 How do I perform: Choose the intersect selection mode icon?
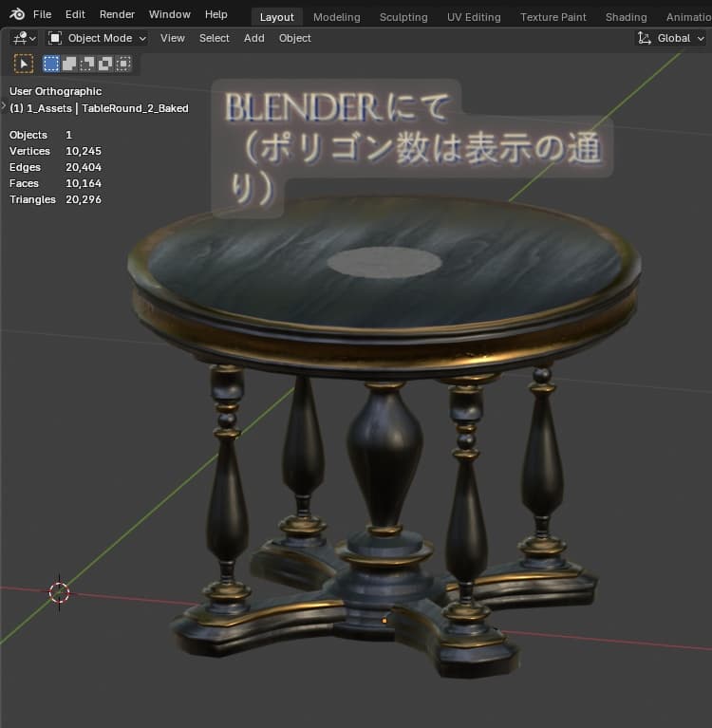coord(123,64)
